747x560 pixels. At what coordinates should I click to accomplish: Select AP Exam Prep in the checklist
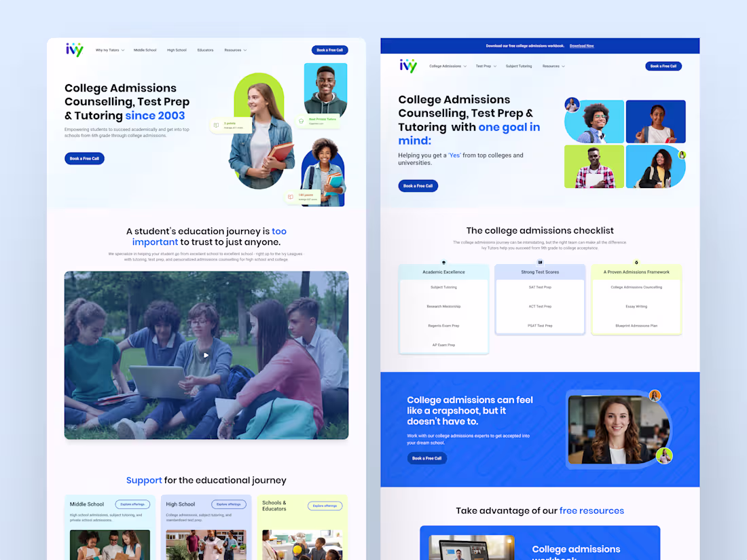click(443, 345)
